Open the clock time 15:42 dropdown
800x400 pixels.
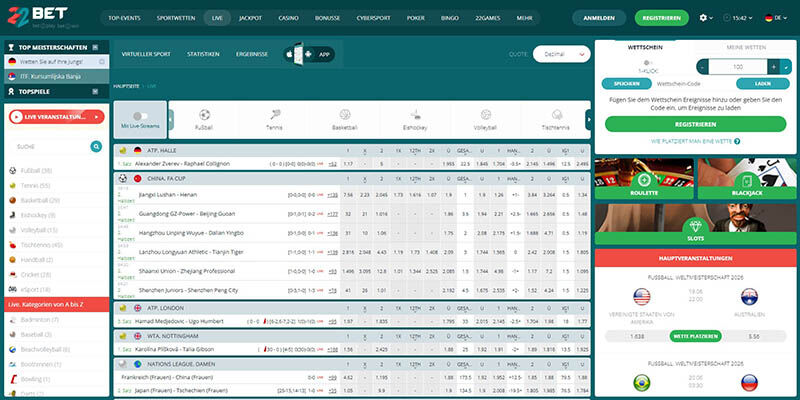click(738, 18)
